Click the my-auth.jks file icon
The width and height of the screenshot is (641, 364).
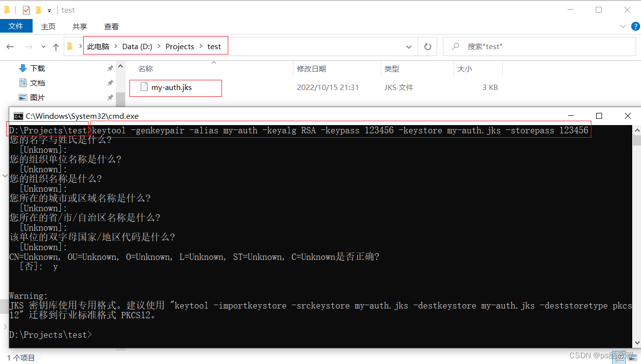click(x=144, y=87)
